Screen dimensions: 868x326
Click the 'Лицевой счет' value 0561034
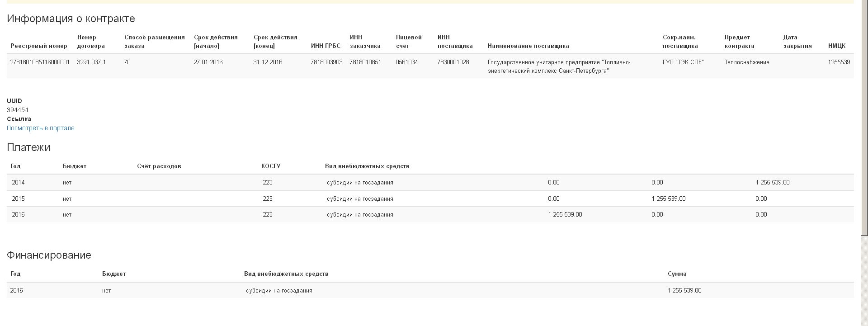point(406,62)
